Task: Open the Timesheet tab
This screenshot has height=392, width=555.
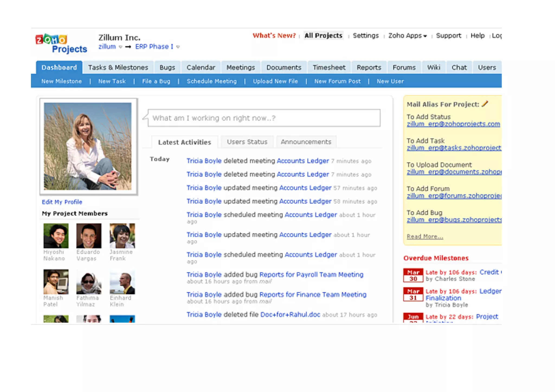Action: pos(329,67)
